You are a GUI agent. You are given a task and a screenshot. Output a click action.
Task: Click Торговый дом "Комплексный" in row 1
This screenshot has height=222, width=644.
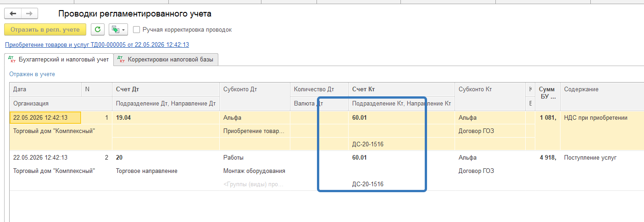click(61, 131)
